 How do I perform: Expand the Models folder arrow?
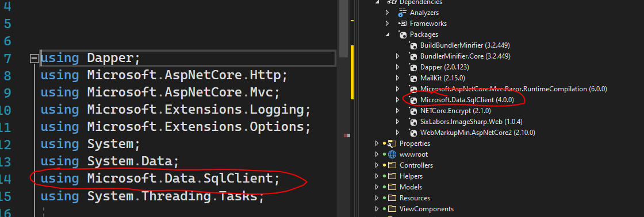click(377, 187)
